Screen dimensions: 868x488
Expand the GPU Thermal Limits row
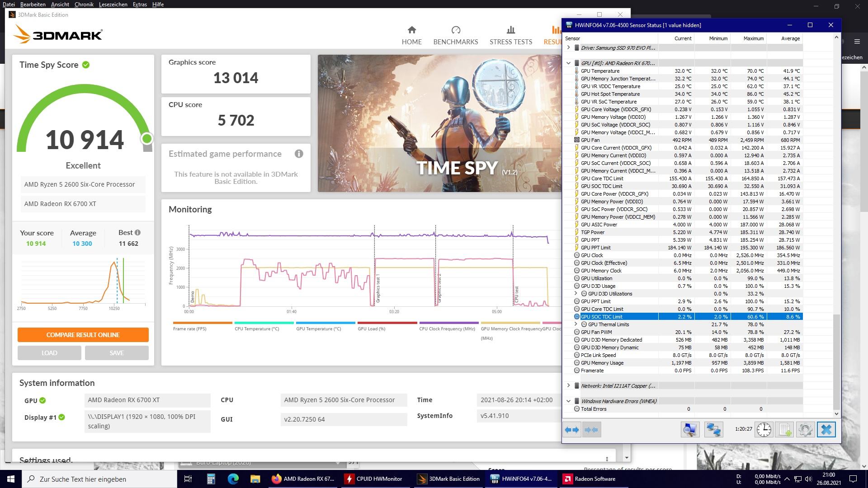[x=576, y=324]
